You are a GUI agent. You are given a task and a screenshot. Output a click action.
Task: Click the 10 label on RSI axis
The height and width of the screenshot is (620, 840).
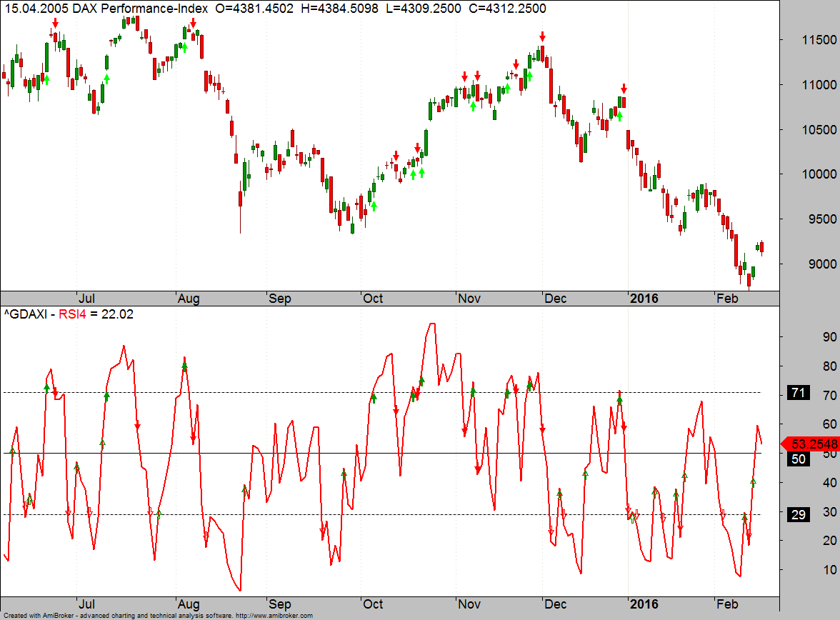(x=830, y=570)
